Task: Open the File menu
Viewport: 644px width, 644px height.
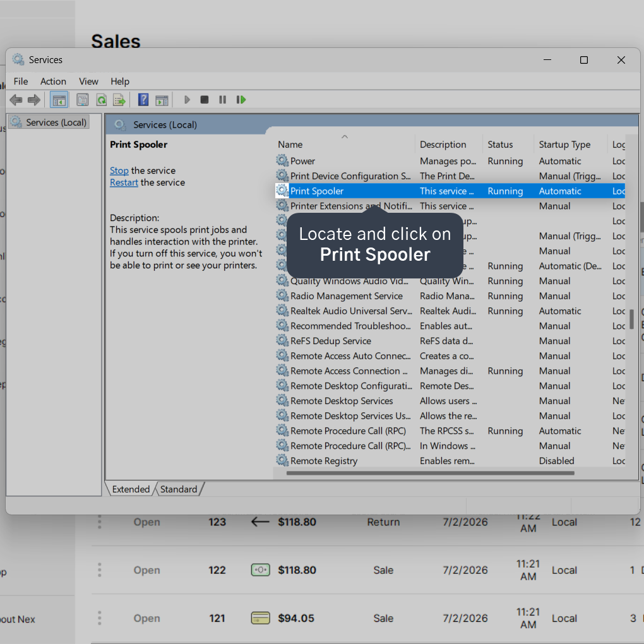Action: [21, 81]
